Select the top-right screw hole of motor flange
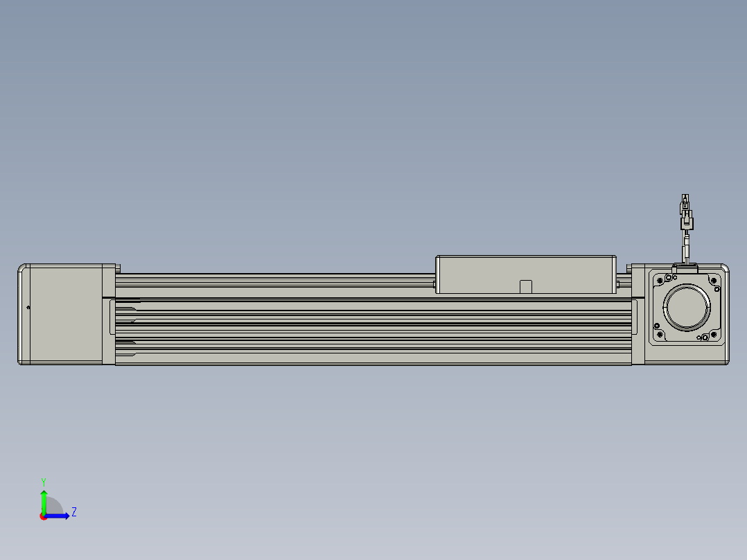 (x=713, y=281)
